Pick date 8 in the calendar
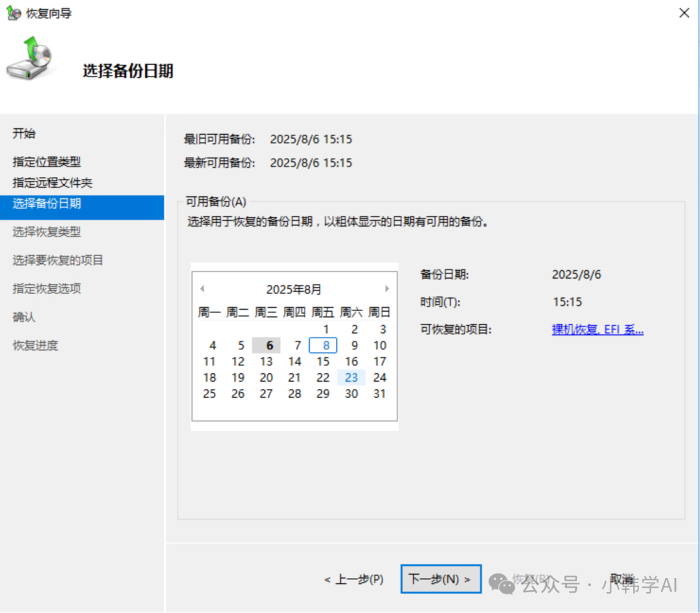Viewport: 700px width, 613px height. point(323,345)
